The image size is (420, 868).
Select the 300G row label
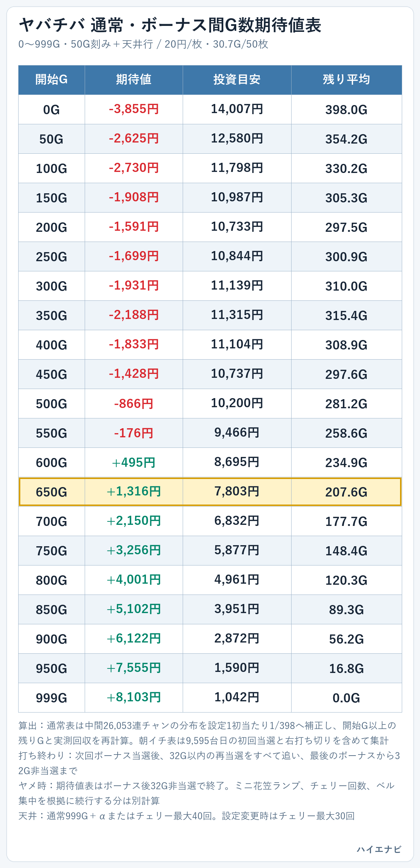[51, 286]
